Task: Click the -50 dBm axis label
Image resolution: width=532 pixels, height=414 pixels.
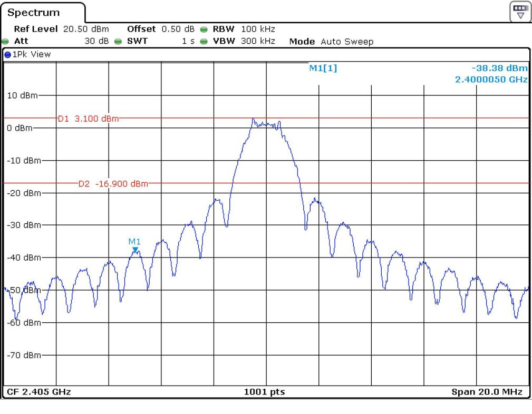Action: [x=24, y=290]
